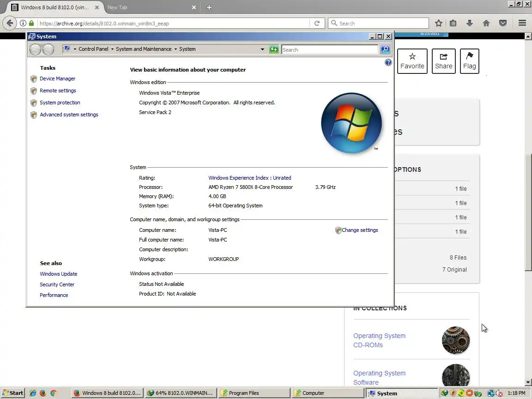The height and width of the screenshot is (399, 532).
Task: Click the shield icon beside Remote settings
Action: pos(34,91)
